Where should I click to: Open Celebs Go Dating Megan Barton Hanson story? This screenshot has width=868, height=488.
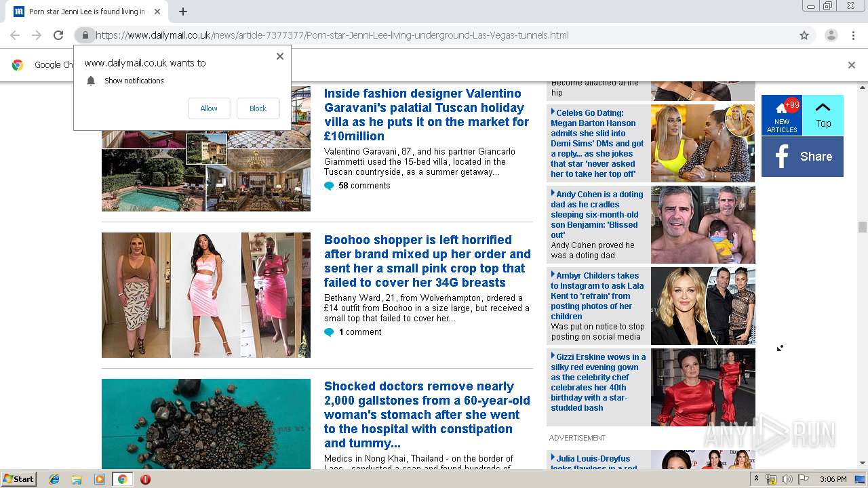(597, 143)
